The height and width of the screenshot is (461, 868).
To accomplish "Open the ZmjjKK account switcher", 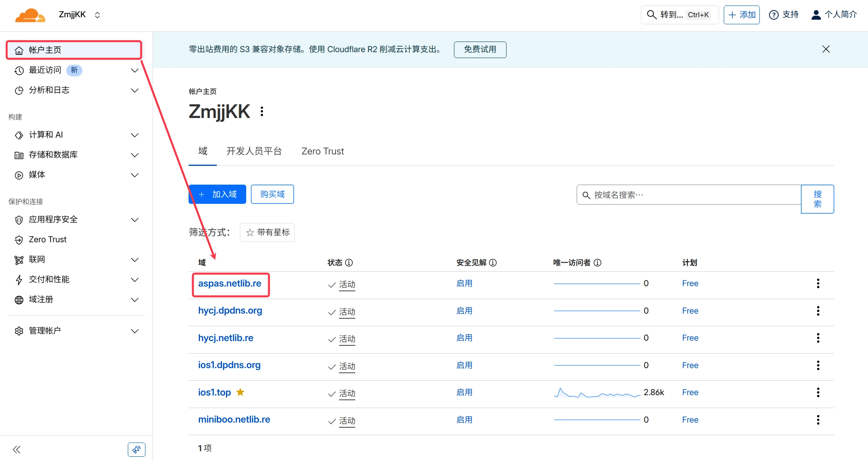I will click(80, 15).
